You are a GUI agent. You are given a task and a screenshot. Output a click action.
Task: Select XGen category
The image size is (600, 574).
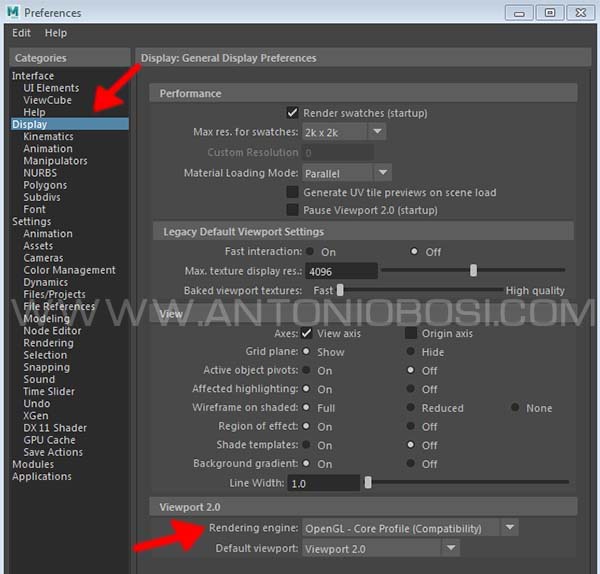point(36,416)
